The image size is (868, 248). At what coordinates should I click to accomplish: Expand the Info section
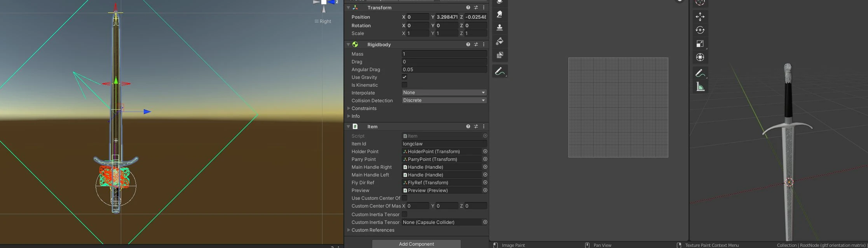point(349,116)
